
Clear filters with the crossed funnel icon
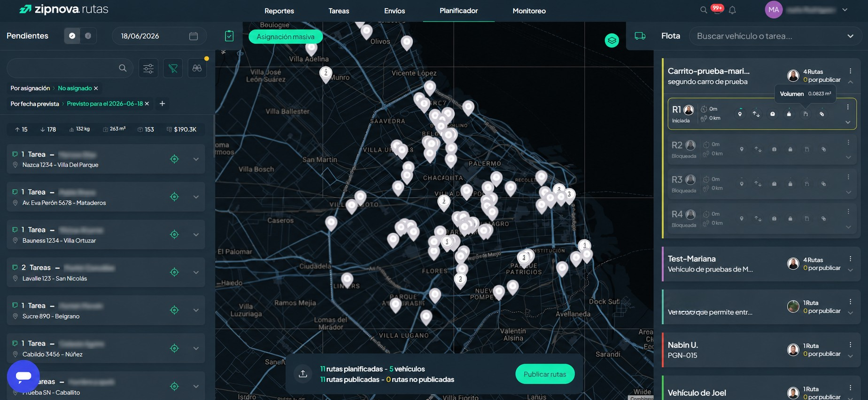173,69
